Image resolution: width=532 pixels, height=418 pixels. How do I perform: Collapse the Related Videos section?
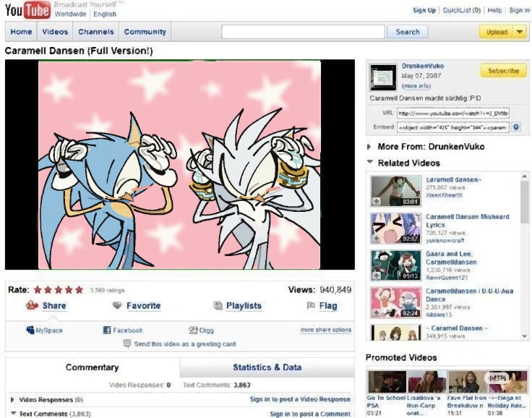[x=370, y=162]
